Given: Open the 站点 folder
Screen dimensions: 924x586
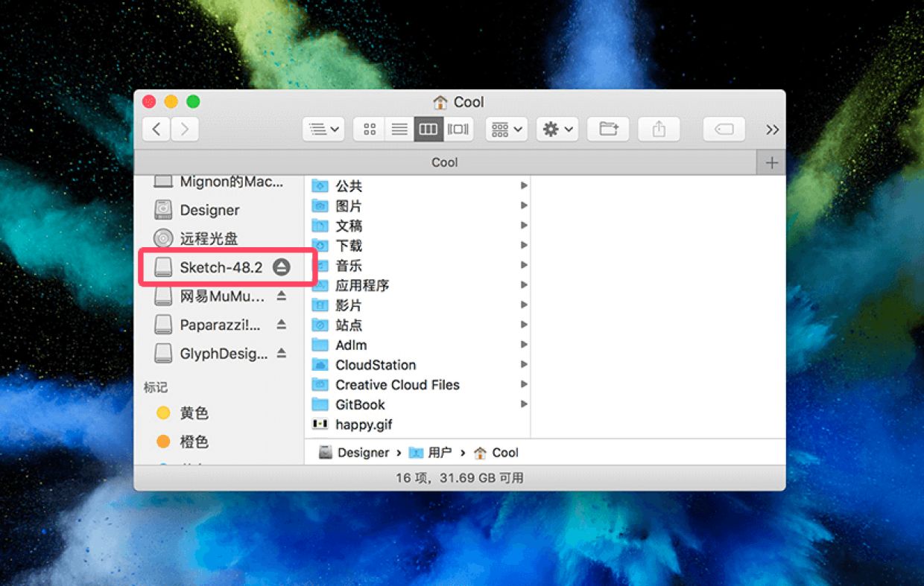Looking at the screenshot, I should pos(418,325).
